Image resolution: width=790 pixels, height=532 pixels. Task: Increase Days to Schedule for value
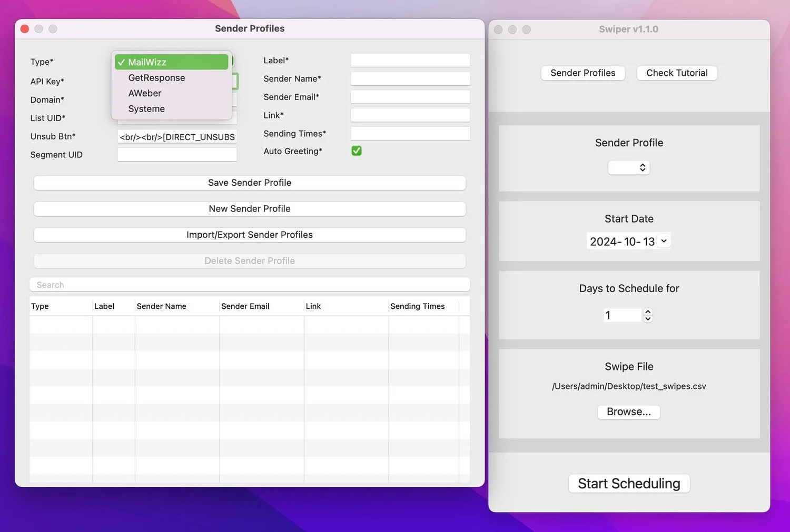[648, 312]
